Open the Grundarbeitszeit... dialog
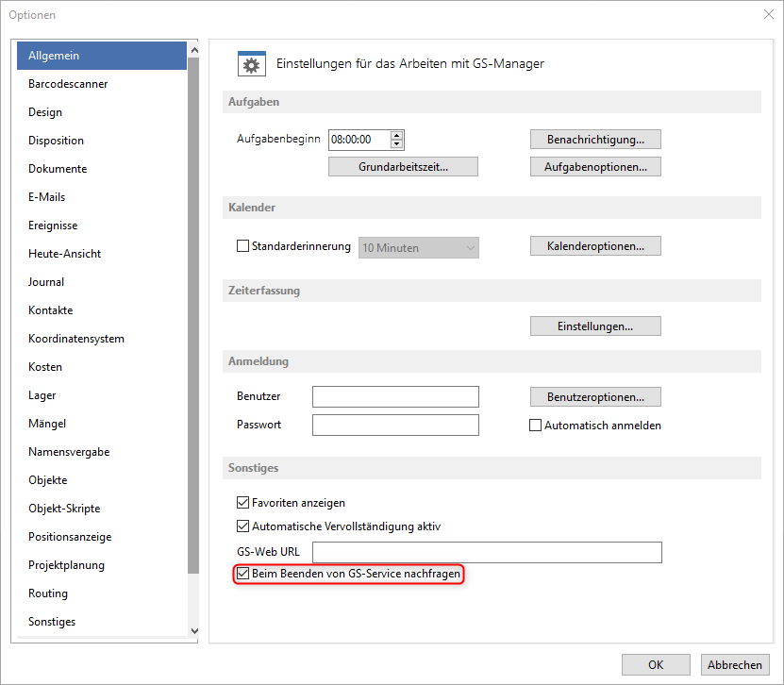This screenshot has height=685, width=784. click(x=403, y=166)
